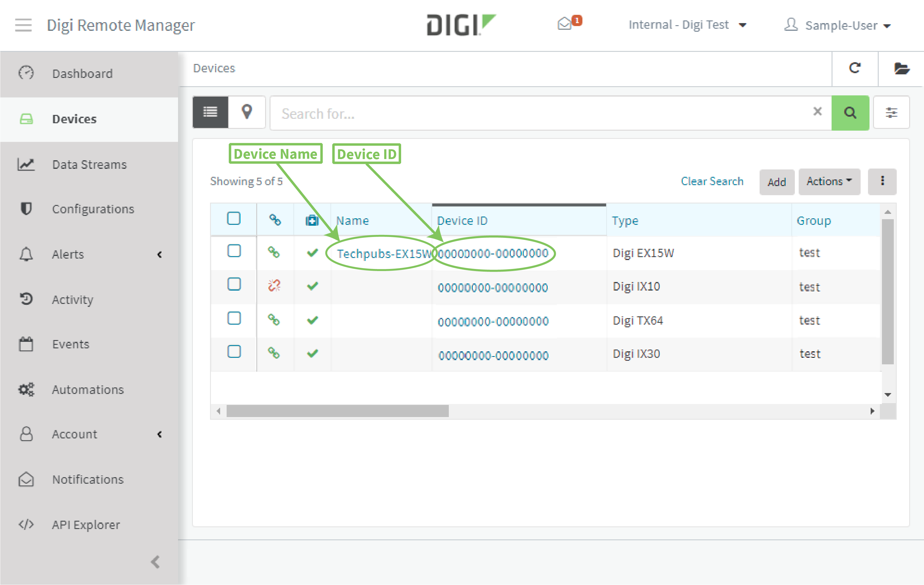Screen dimensions: 924x585
Task: Refresh the Devices page
Action: tap(855, 68)
